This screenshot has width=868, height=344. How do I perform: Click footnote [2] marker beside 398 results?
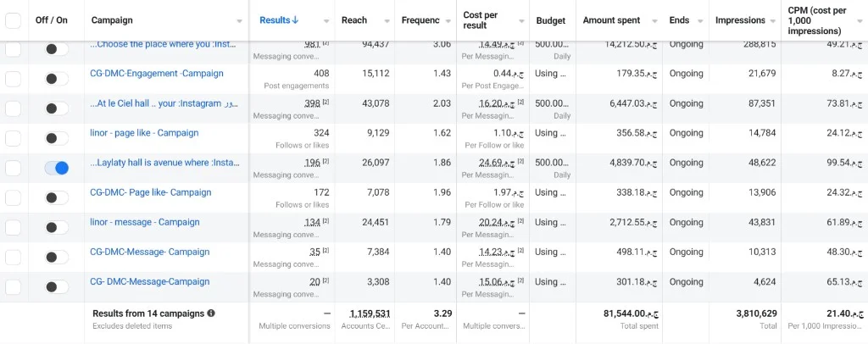tap(326, 103)
